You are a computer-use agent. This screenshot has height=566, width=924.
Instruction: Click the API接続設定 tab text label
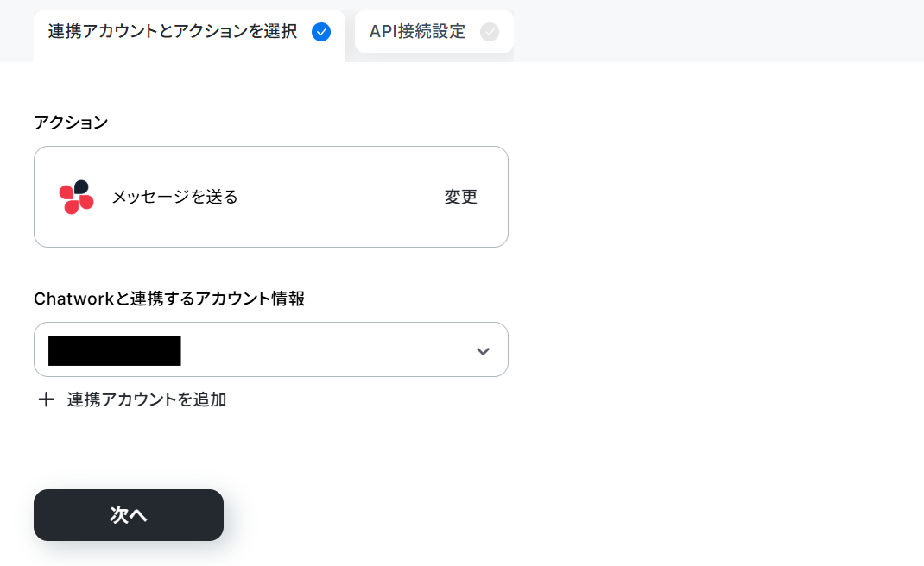[x=417, y=32]
